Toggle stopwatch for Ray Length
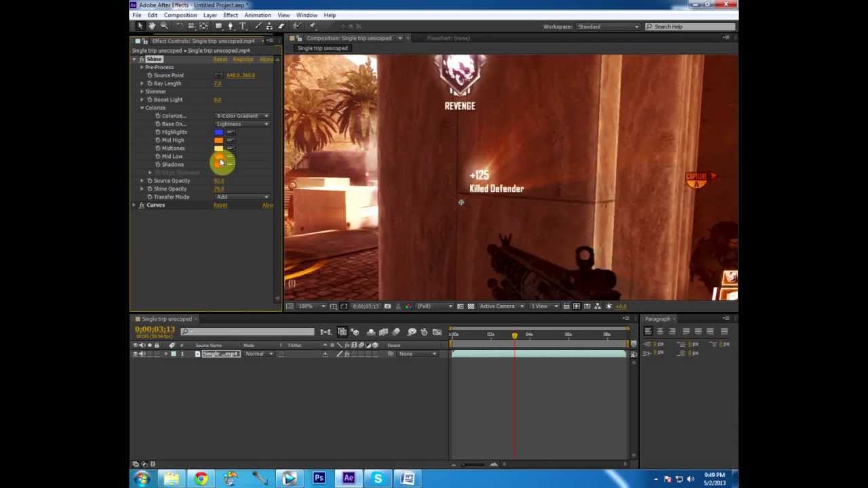 150,83
